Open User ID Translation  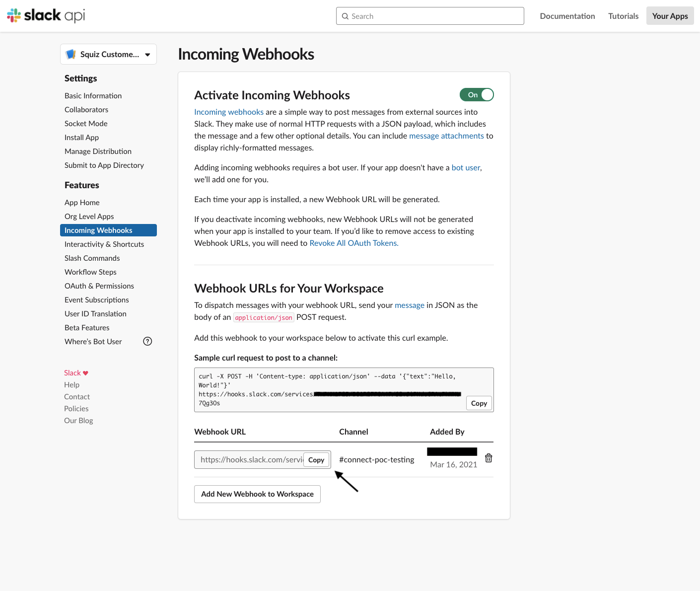point(95,314)
